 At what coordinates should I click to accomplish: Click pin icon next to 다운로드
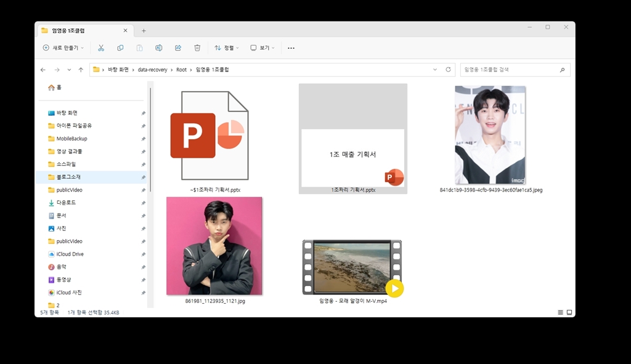point(143,203)
